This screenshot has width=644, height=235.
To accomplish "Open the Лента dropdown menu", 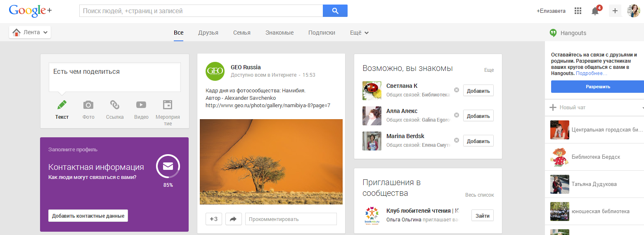I will [30, 32].
